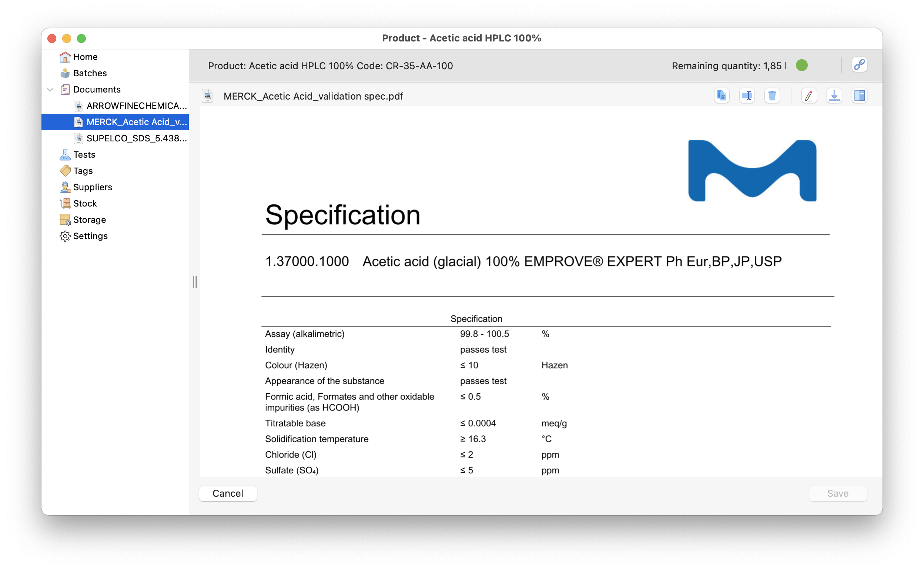The height and width of the screenshot is (570, 924).
Task: Click 'Formic acid, Formates' row label
Action: [x=349, y=402]
